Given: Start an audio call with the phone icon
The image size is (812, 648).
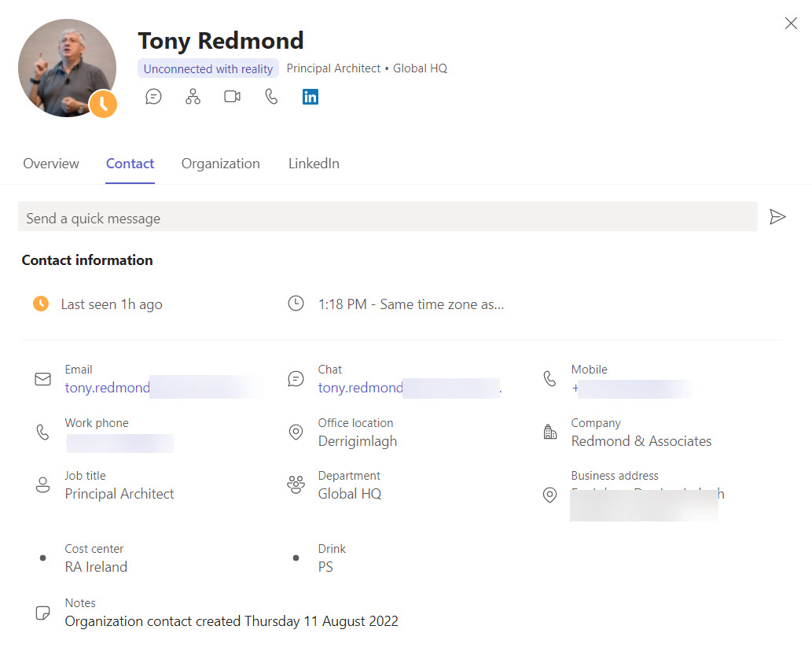Looking at the screenshot, I should click(x=271, y=97).
